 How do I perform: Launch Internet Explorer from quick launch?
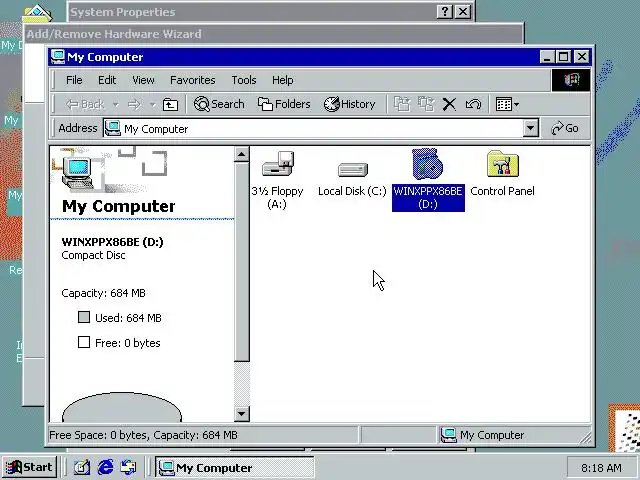106,467
